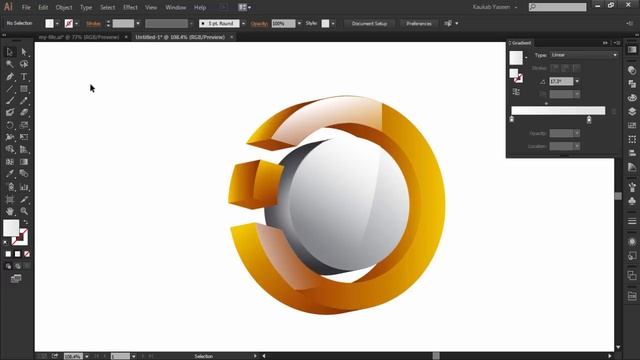Viewport: 640px width, 360px height.
Task: Set paint mode to Color
Action: point(8,254)
